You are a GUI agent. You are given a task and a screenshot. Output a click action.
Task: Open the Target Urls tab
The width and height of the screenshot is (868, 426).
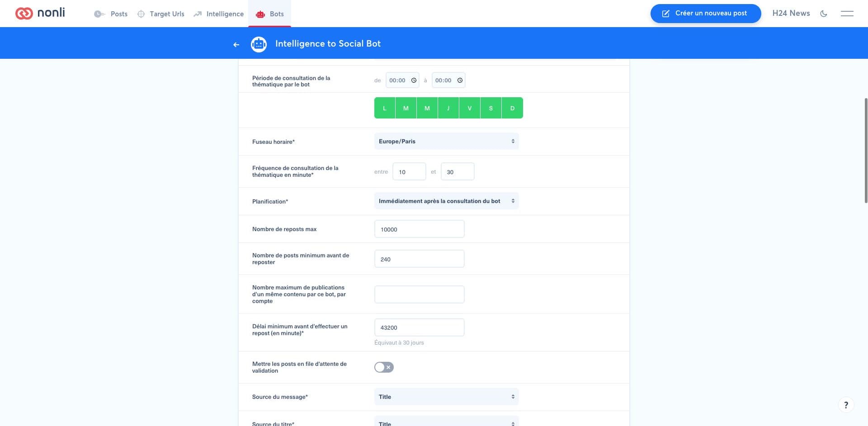pos(160,14)
